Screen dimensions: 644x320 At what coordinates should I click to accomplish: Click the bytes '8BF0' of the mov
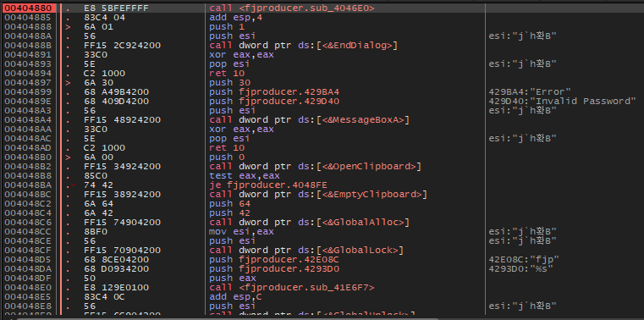(96, 232)
